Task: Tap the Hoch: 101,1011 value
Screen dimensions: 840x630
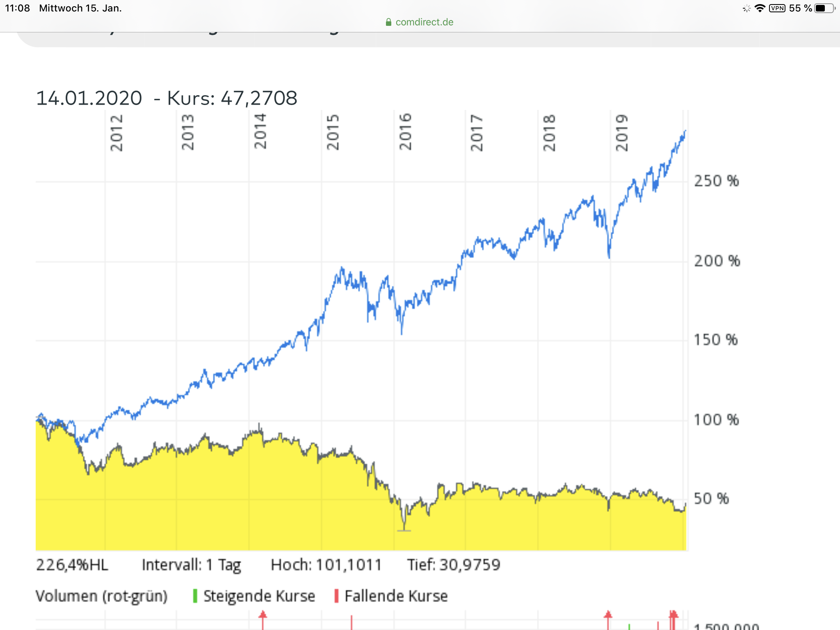Action: (x=326, y=565)
